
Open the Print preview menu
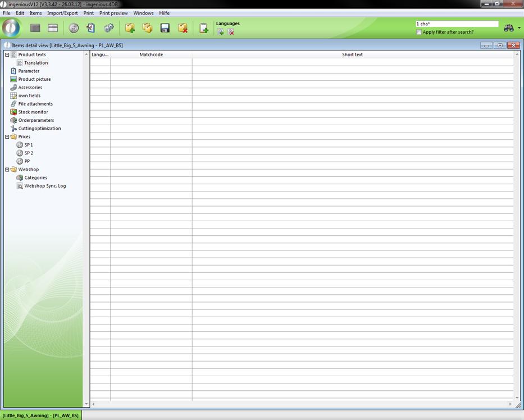[x=113, y=13]
